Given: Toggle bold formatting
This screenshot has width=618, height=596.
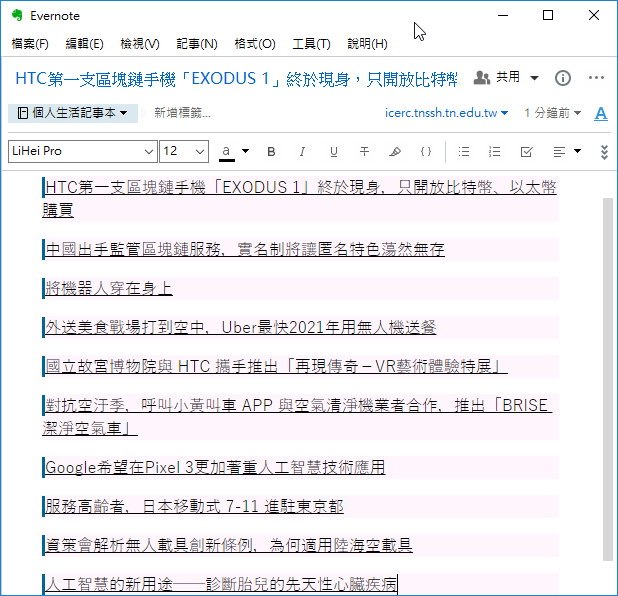Looking at the screenshot, I should (x=271, y=152).
